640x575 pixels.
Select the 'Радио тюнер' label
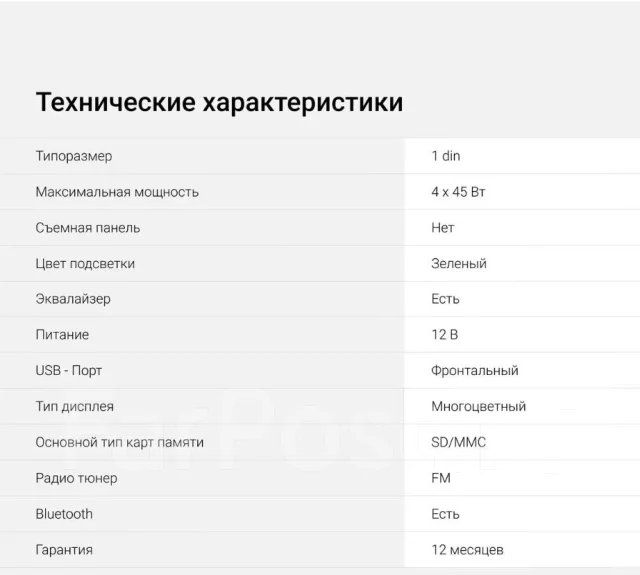(76, 478)
